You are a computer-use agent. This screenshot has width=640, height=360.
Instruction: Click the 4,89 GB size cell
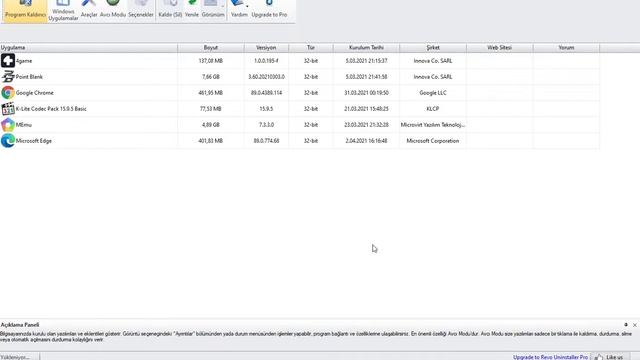[x=211, y=124]
